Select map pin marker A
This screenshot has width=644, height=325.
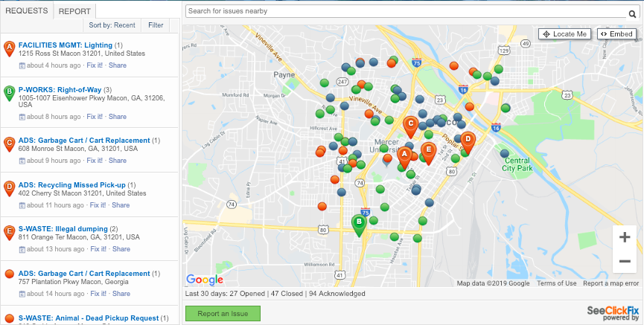coord(404,157)
